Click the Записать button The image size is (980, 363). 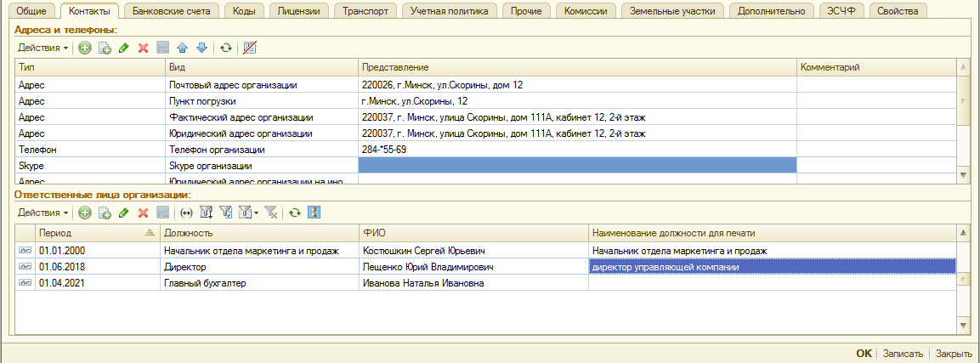(902, 353)
